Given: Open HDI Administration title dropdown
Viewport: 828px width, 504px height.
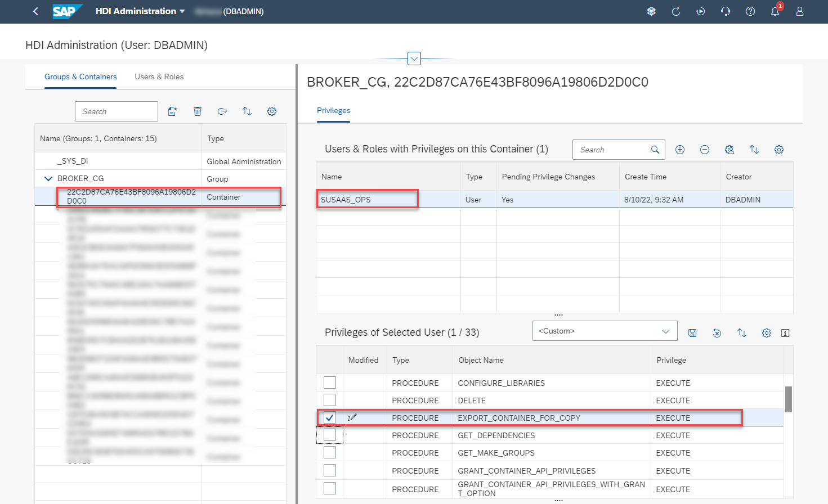Looking at the screenshot, I should 140,11.
